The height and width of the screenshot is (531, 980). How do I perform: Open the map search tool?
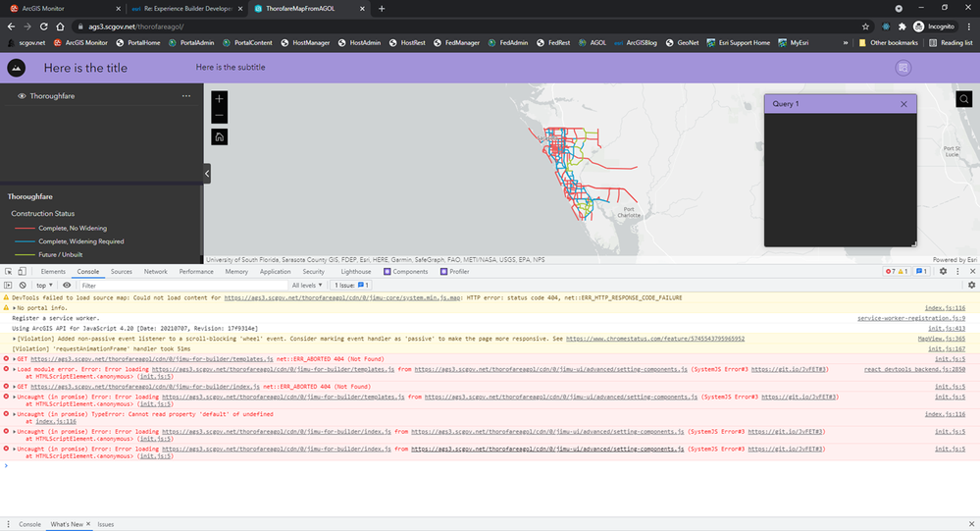tap(963, 99)
